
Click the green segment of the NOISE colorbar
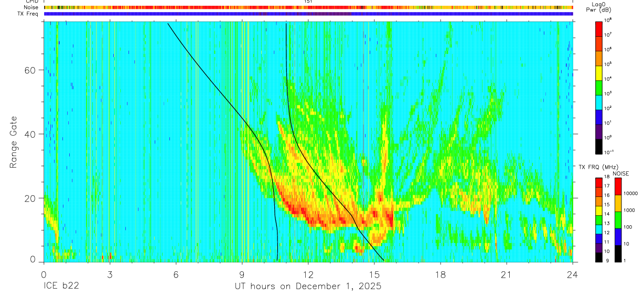coord(618,220)
